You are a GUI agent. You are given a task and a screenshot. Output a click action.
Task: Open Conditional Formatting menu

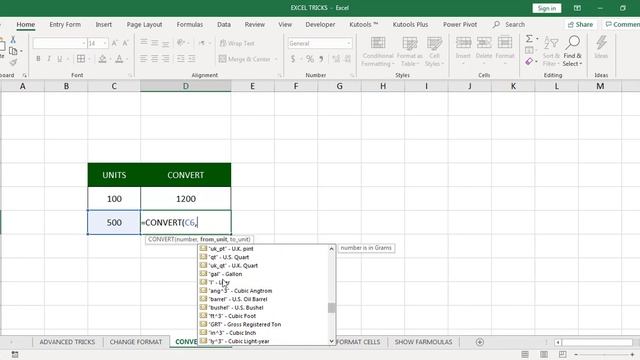(378, 51)
